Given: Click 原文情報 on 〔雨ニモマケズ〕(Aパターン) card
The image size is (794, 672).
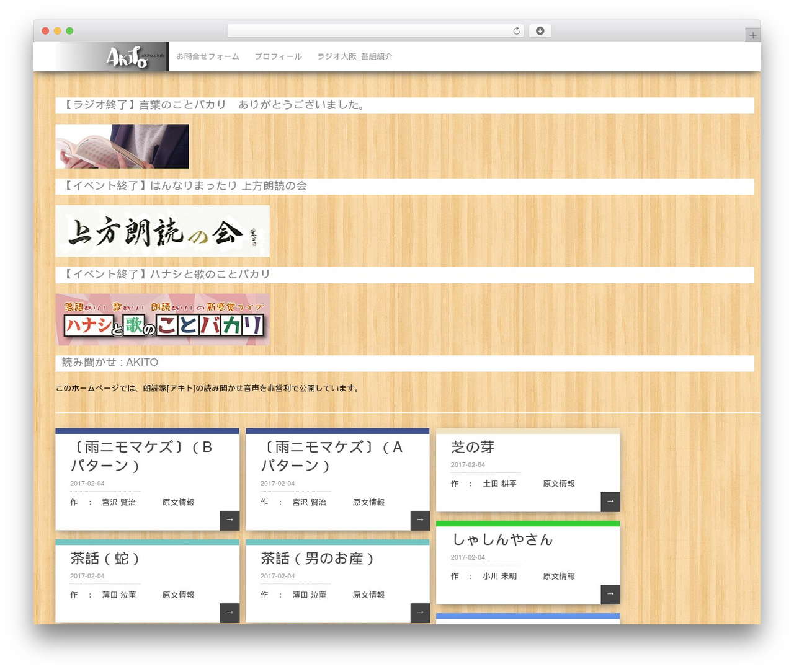Looking at the screenshot, I should tap(369, 502).
